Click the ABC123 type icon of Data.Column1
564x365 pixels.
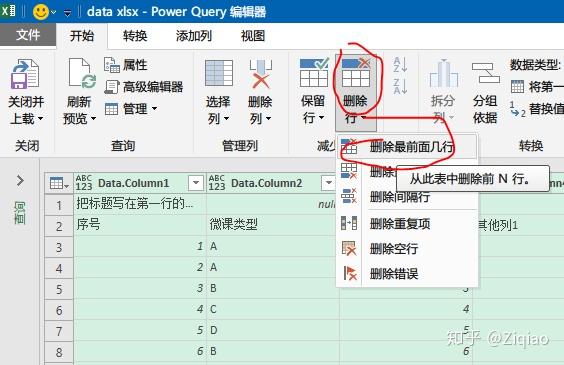point(84,183)
